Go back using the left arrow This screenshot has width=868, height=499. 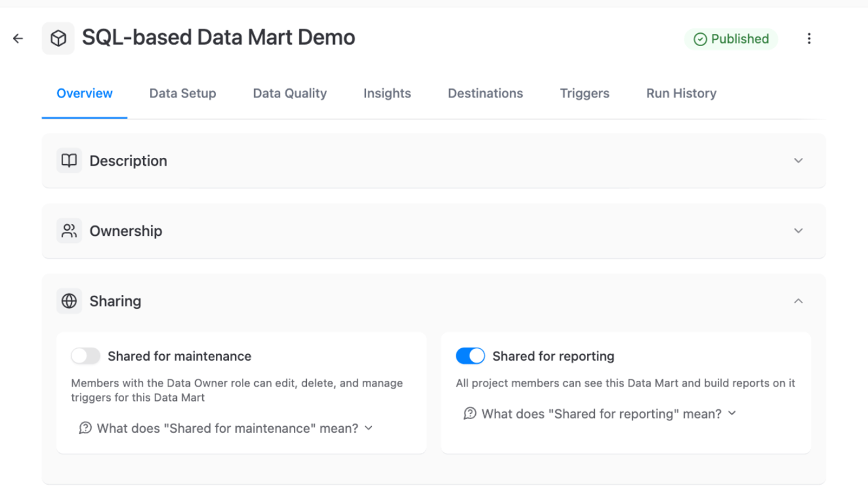pyautogui.click(x=18, y=38)
